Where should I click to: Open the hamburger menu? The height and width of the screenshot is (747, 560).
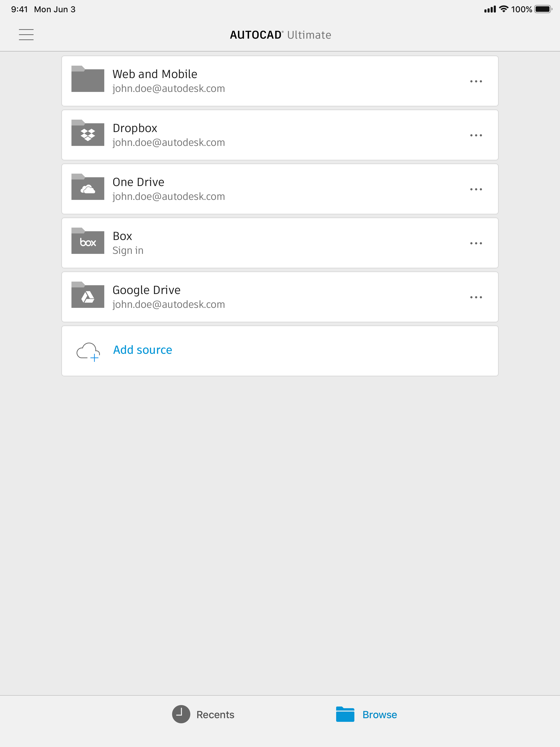point(26,35)
